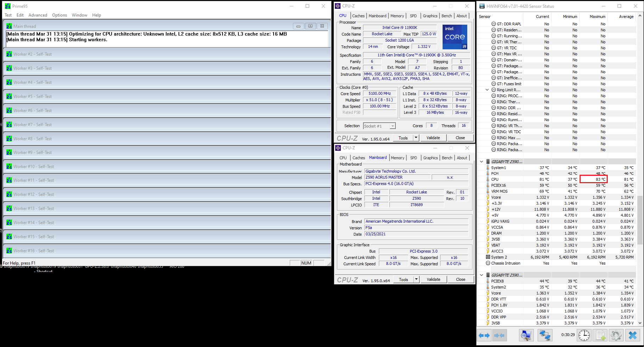Screen dimensions: 644x347
Task: Click the Prime95 icon on the Main thread window
Action: point(9,26)
